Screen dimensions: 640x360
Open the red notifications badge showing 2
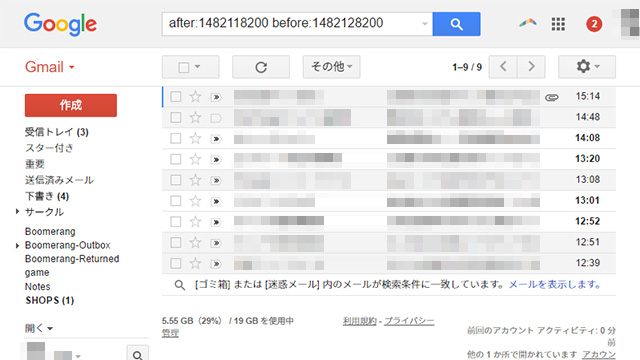coord(594,24)
